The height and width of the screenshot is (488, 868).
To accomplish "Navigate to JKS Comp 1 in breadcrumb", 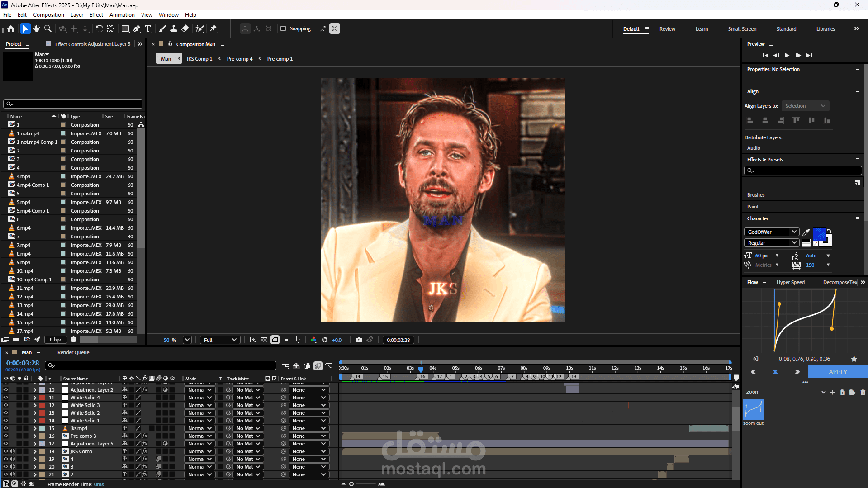I will [199, 59].
